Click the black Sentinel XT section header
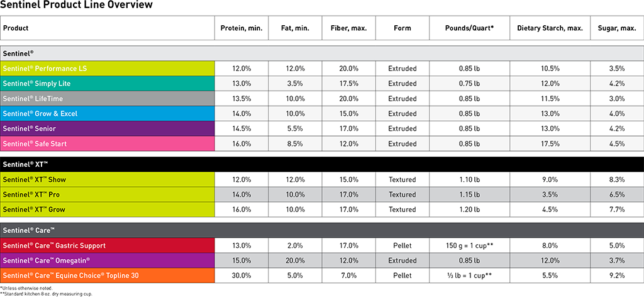The width and height of the screenshot is (644, 297). (x=321, y=164)
